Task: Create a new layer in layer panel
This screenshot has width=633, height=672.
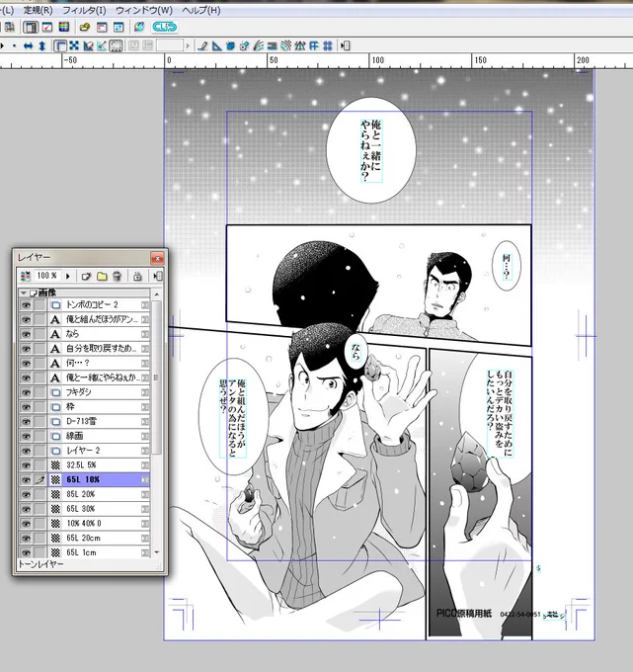Action: [87, 276]
